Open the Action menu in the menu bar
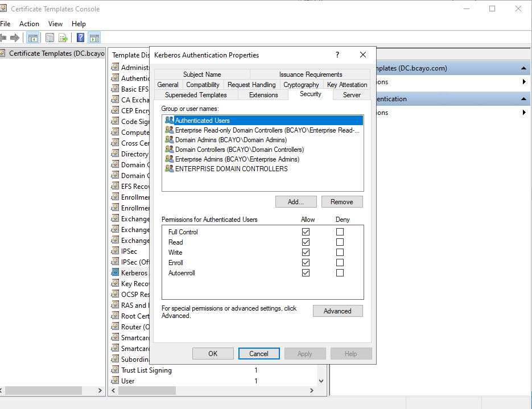 click(x=29, y=24)
